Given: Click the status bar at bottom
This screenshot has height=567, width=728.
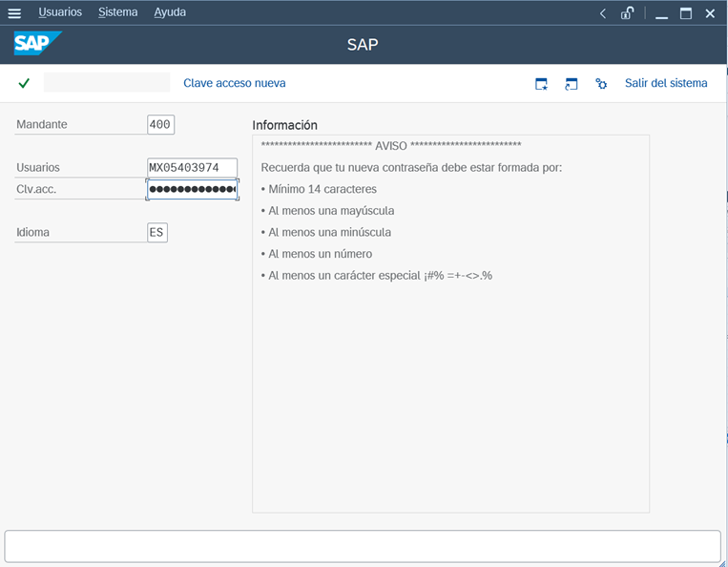Looking at the screenshot, I should 363,546.
